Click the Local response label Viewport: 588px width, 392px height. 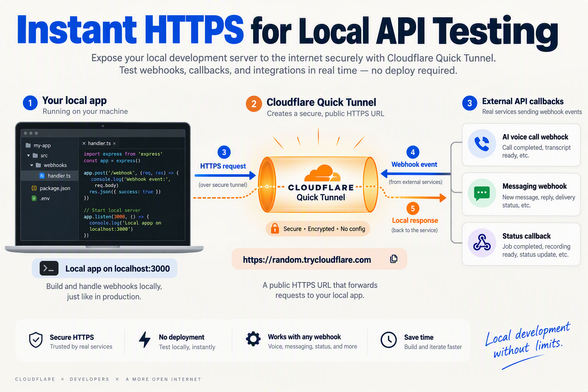click(x=415, y=220)
